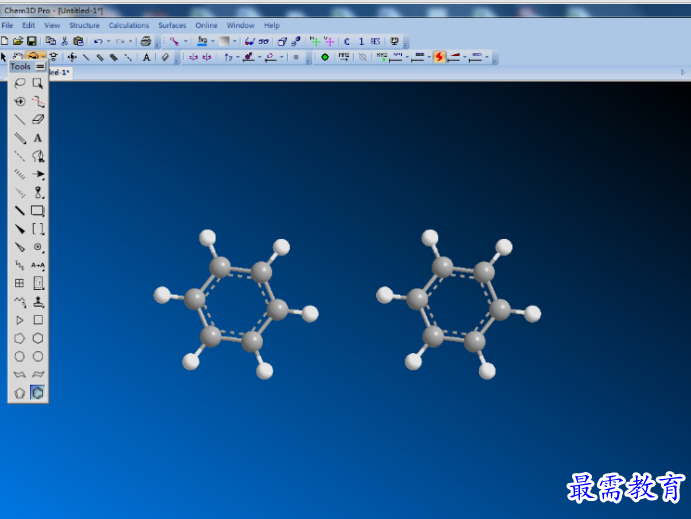Click the New document icon
The image size is (691, 519).
(x=5, y=41)
